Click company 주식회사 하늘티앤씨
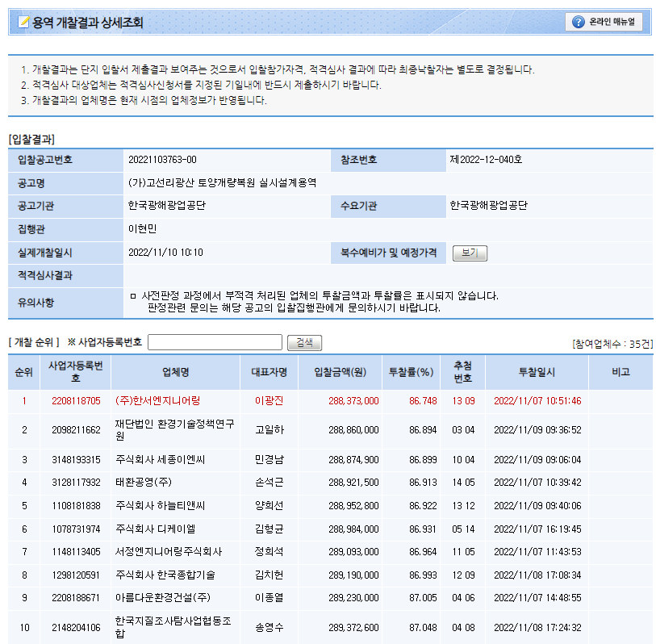Image resolution: width=656 pixels, height=644 pixels. [161, 506]
